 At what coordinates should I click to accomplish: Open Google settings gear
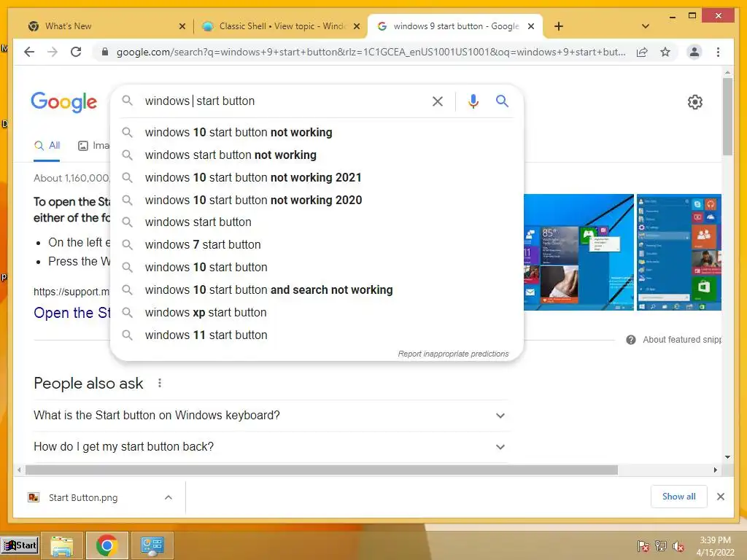click(x=695, y=102)
